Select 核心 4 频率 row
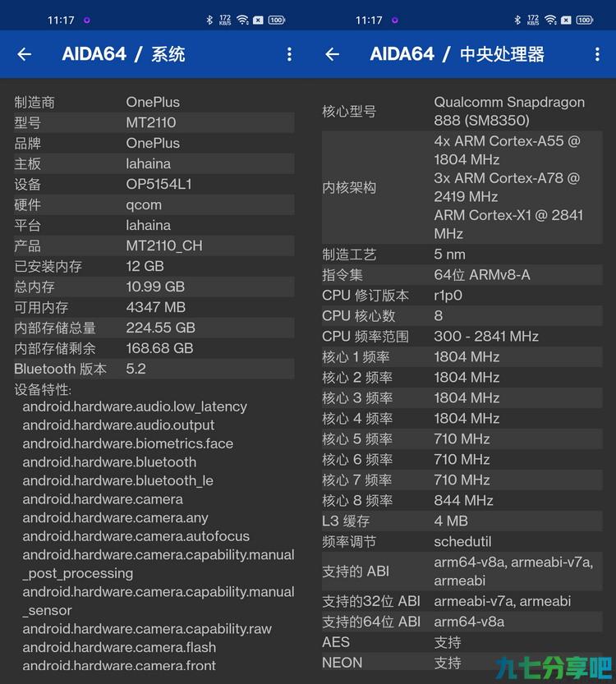 tap(462, 418)
